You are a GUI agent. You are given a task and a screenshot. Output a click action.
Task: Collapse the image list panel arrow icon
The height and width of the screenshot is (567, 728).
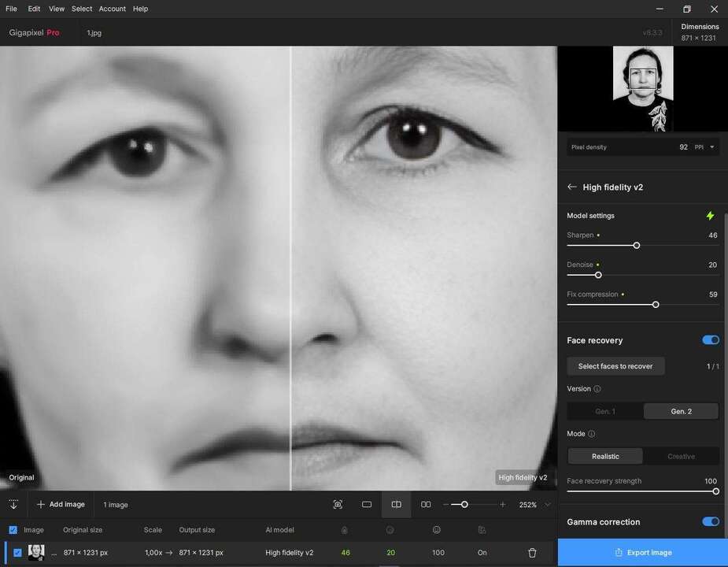click(13, 505)
